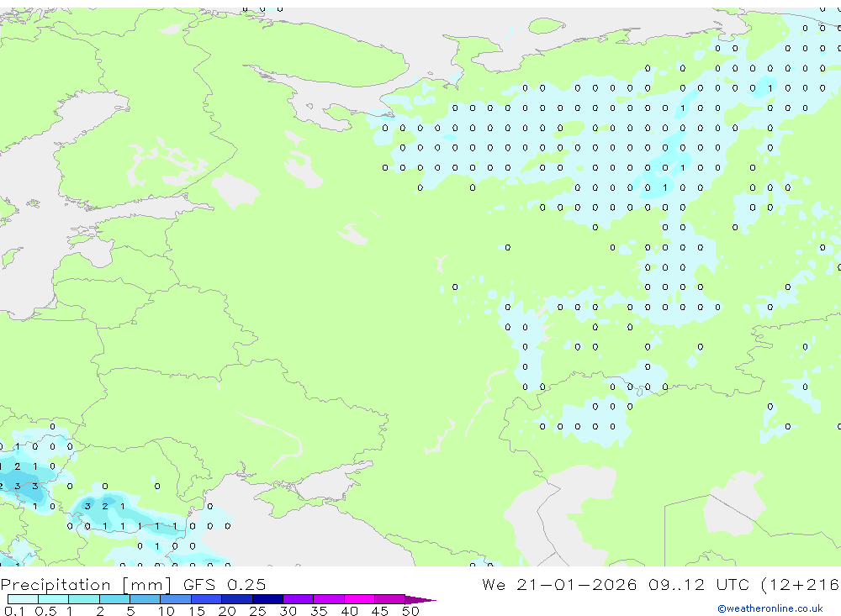Open the weatheronline.co.uk copyright link
The image size is (841, 616).
770,608
